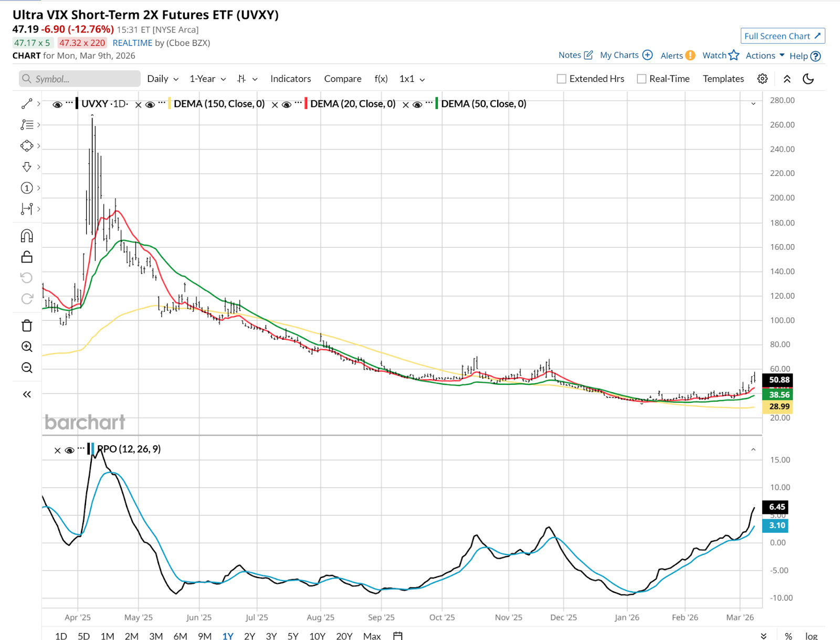Click the yellow DEMA 150 color swatch
The width and height of the screenshot is (840, 640).
170,104
